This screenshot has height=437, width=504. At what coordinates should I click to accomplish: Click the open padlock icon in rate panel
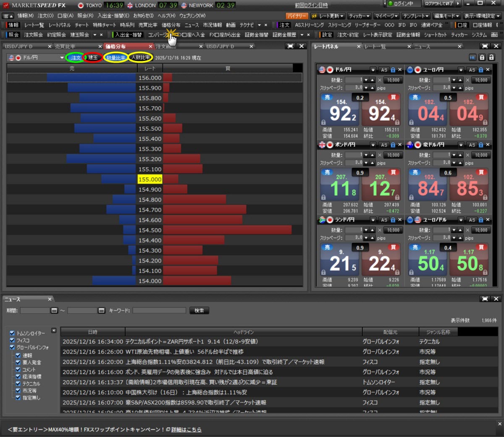(491, 58)
